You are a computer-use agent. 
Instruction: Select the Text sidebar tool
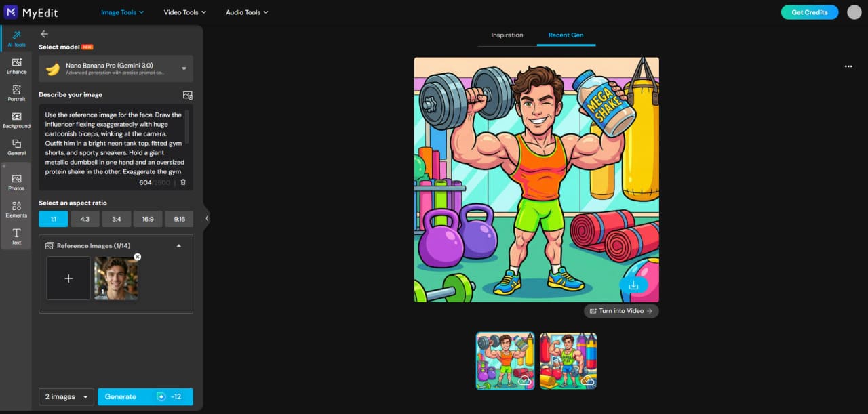[16, 236]
